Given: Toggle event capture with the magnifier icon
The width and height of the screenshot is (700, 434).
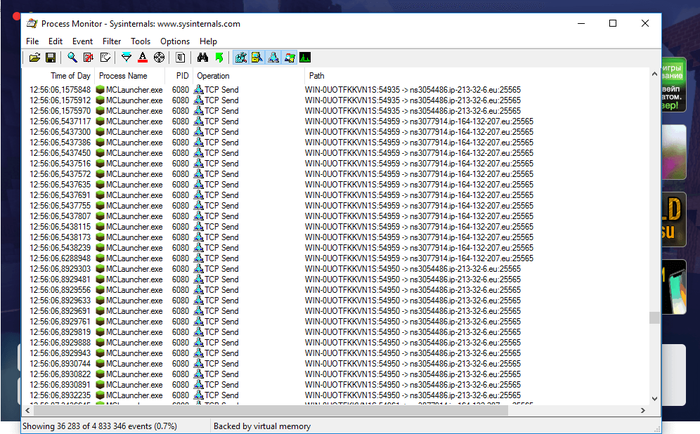Looking at the screenshot, I should [x=72, y=58].
